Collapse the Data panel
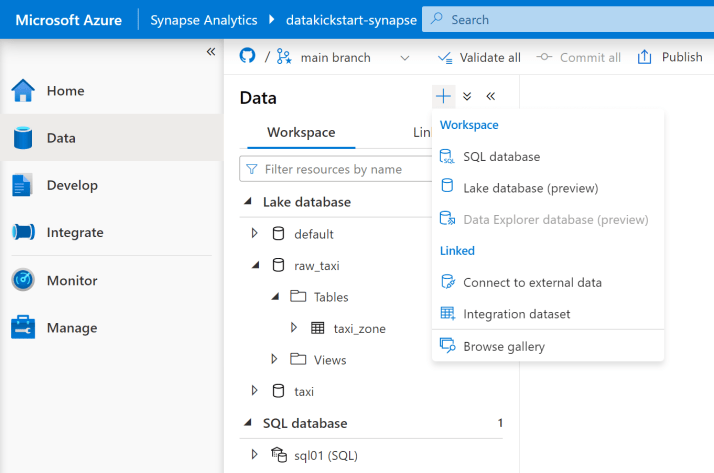Image resolution: width=714 pixels, height=473 pixels. 491,97
